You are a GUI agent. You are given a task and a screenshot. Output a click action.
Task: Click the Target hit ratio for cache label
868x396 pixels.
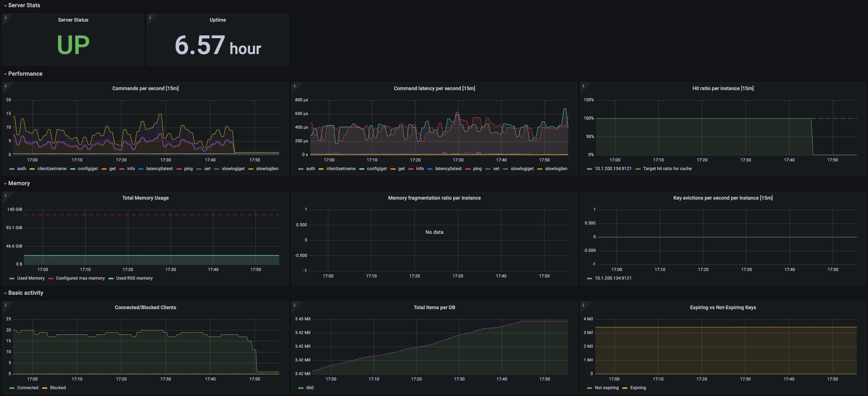(667, 169)
